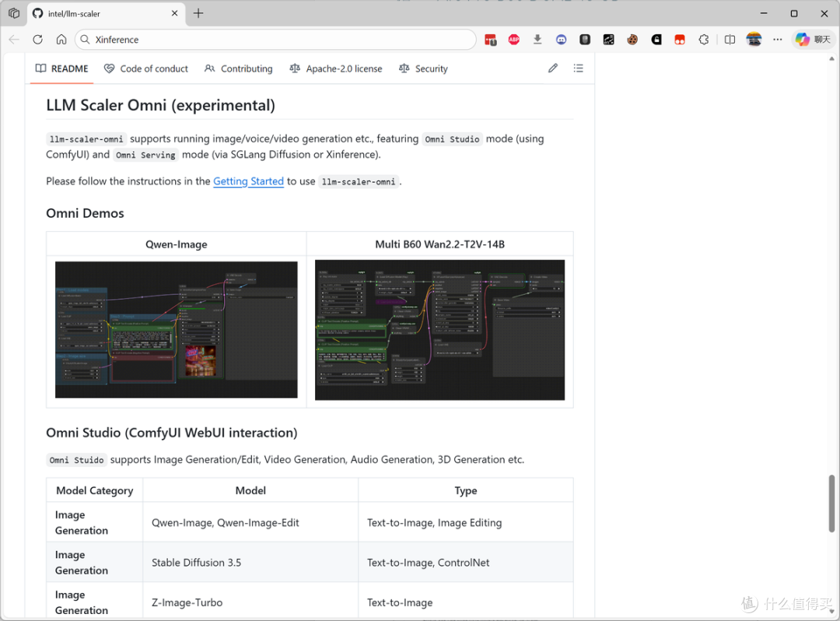The image size is (840, 621).
Task: Click the Multi B60 Wan2.2-T2V-14B column header
Action: click(439, 244)
